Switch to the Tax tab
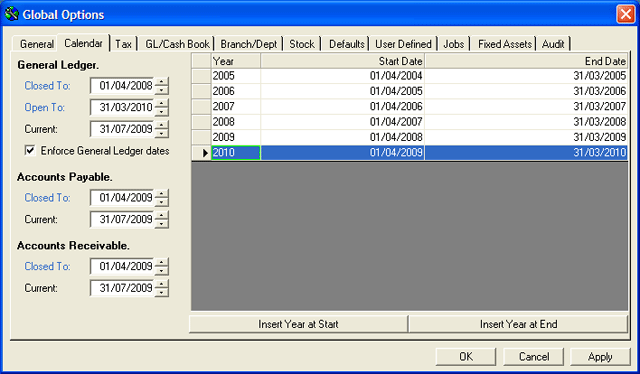The width and height of the screenshot is (640, 374). [x=123, y=44]
